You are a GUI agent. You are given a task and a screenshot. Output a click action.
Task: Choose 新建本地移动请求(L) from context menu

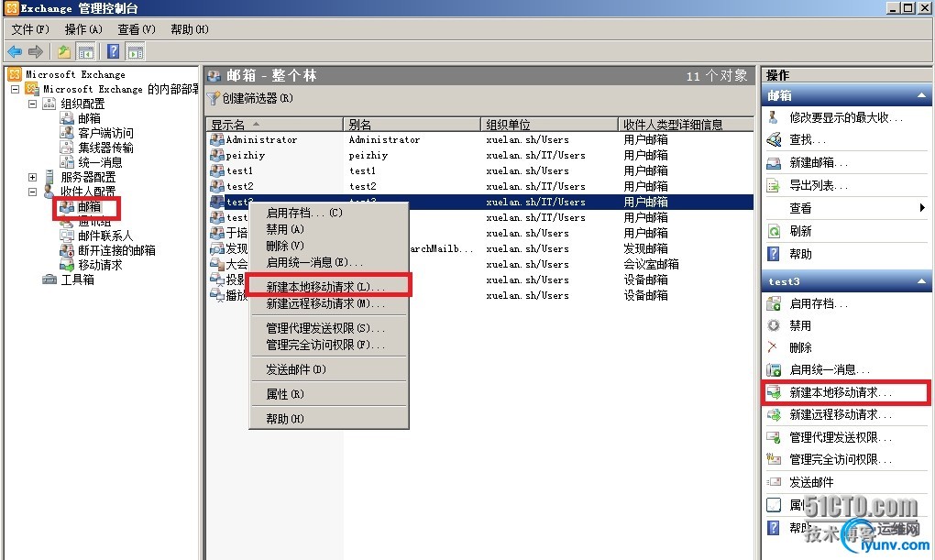pos(329,287)
